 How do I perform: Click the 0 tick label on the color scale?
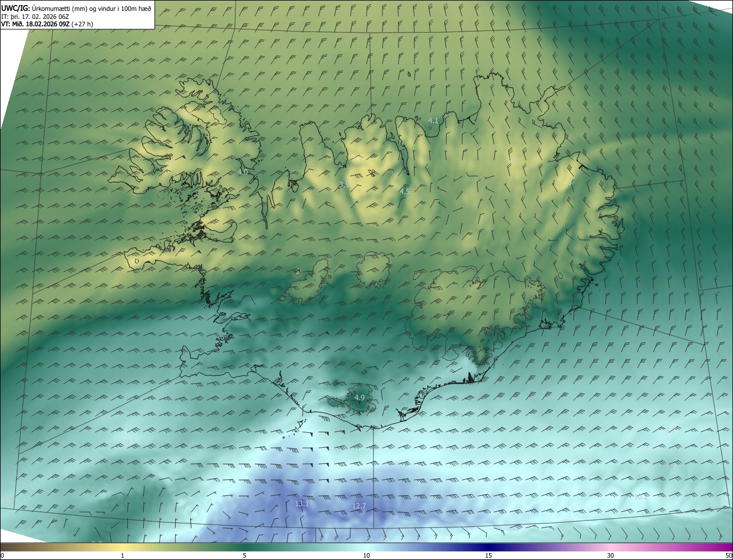2,555
